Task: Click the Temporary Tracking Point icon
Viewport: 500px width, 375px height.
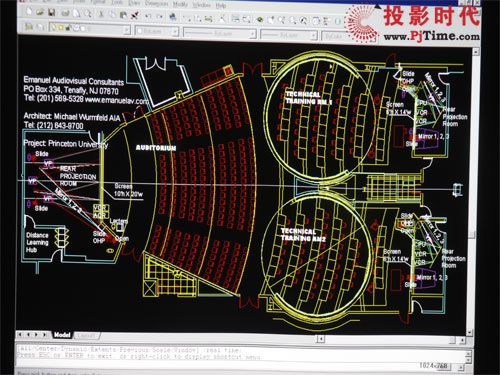Action: click(x=186, y=18)
